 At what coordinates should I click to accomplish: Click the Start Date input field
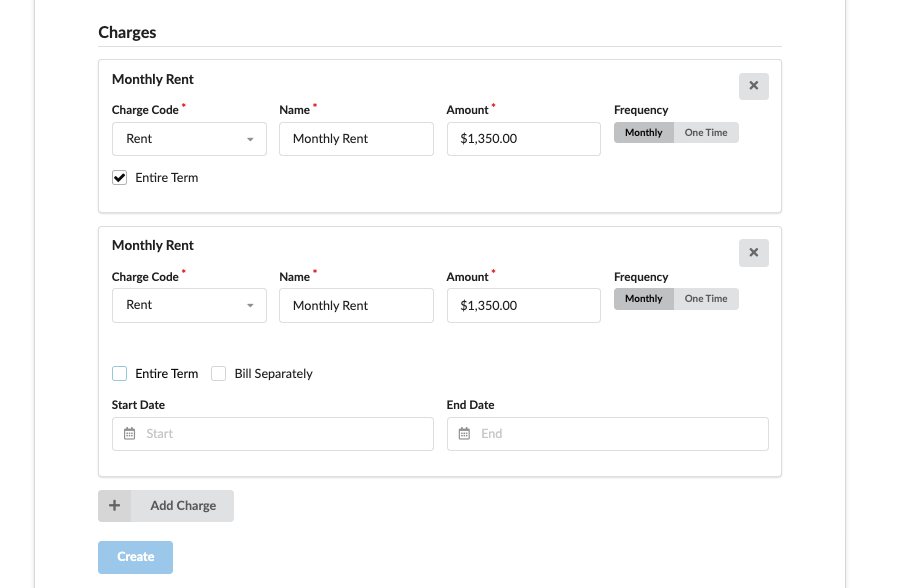(x=273, y=433)
